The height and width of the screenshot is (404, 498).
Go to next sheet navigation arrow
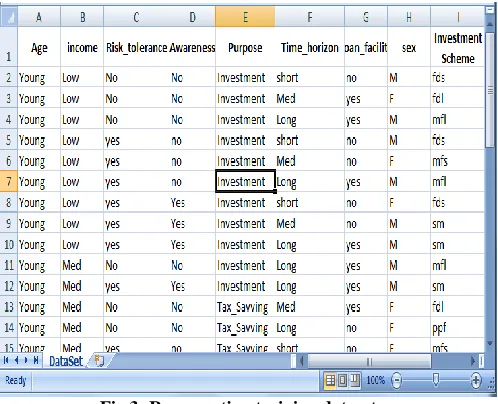point(26,360)
